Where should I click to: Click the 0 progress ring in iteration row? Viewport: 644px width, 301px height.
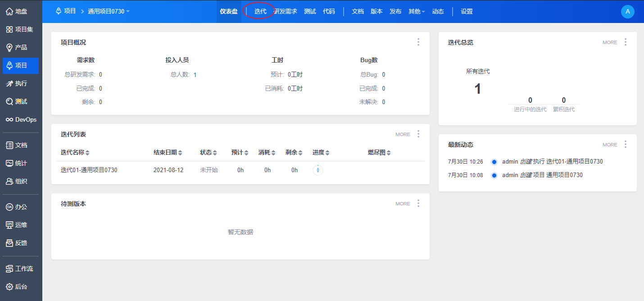(x=318, y=170)
